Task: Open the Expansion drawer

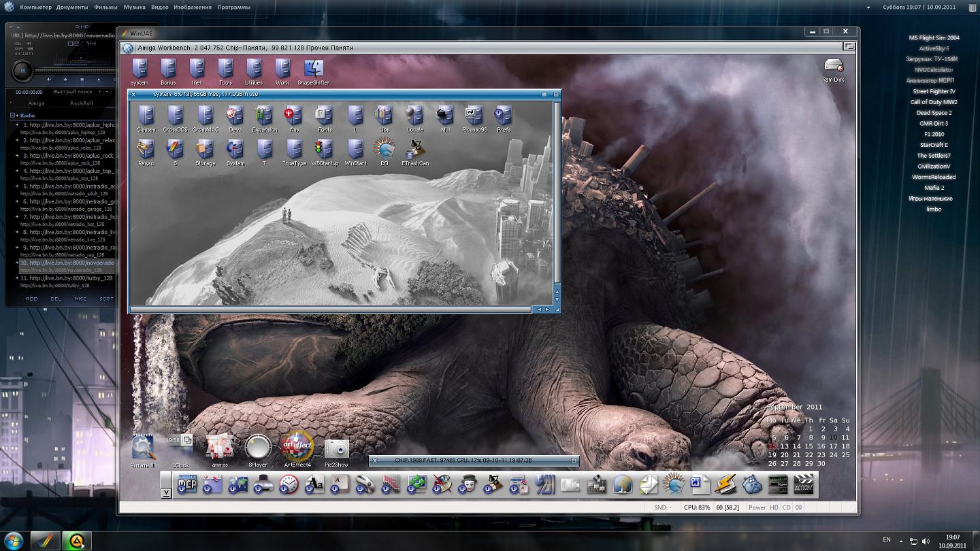Action: click(x=264, y=118)
